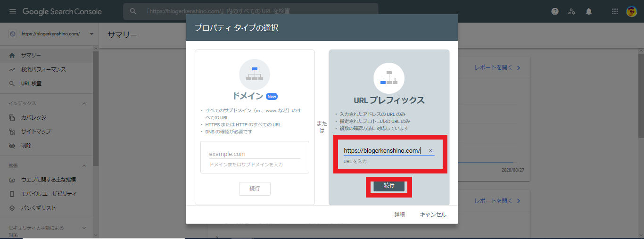This screenshot has width=644, height=239.
Task: Open モバイル ユーザビリティ in the sidebar
Action: (x=46, y=194)
